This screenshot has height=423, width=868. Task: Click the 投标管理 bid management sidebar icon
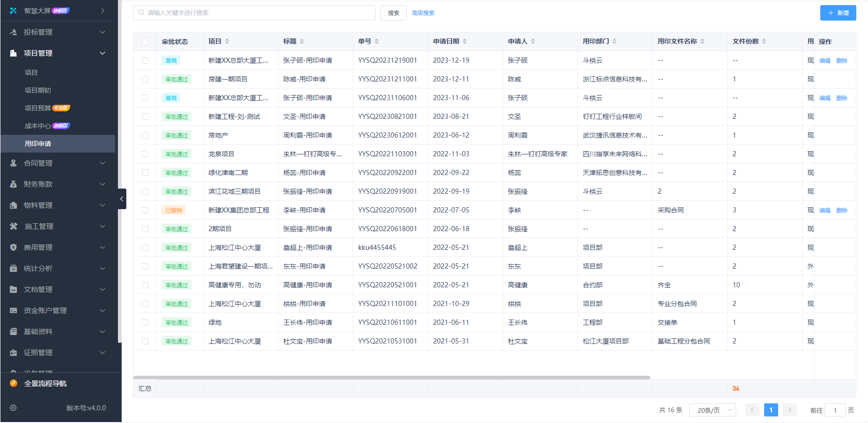13,32
